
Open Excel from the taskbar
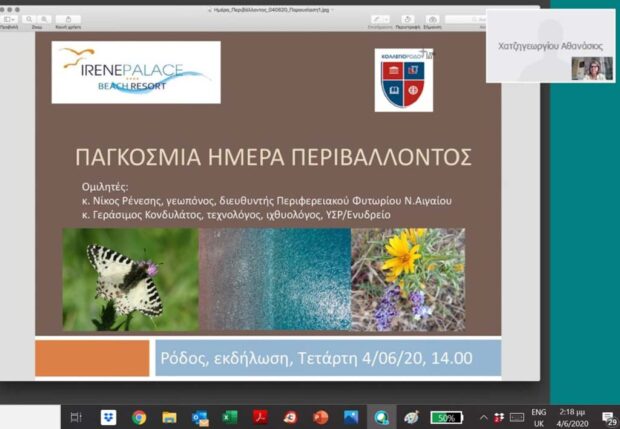coord(230,418)
